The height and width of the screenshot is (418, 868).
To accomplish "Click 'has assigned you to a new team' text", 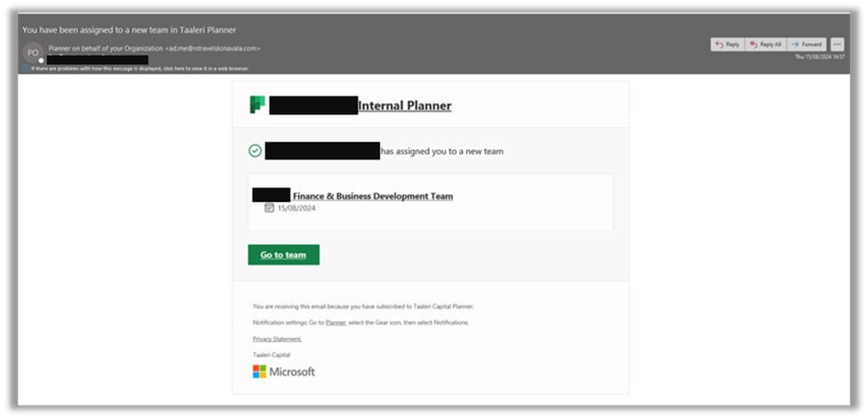I will click(442, 151).
